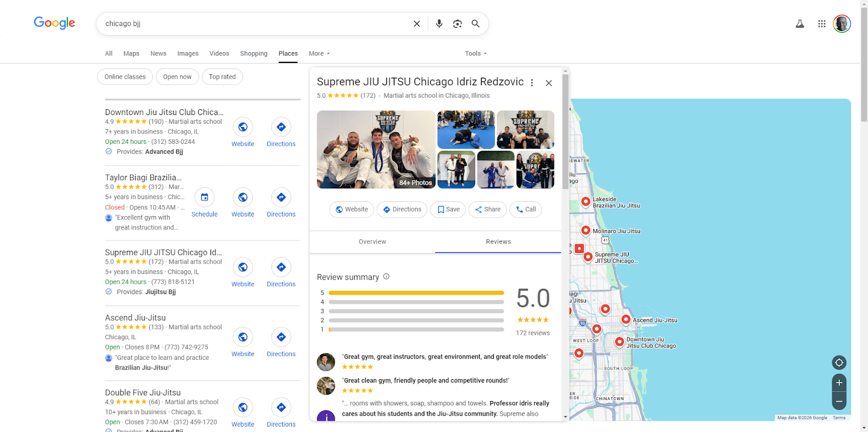Open the blue mat training photo thumbnail
Viewport: 868px width, 432px height.
466,130
